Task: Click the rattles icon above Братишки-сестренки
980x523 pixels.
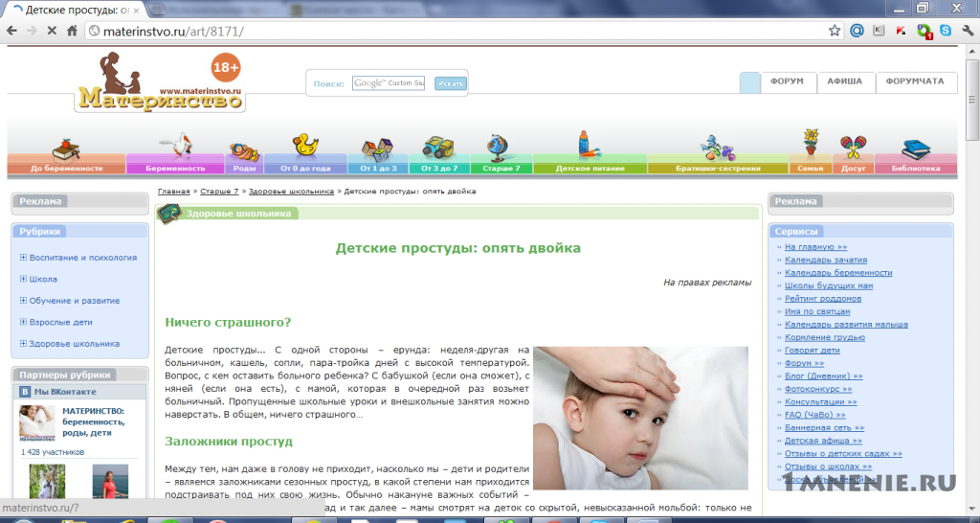Action: (718, 148)
